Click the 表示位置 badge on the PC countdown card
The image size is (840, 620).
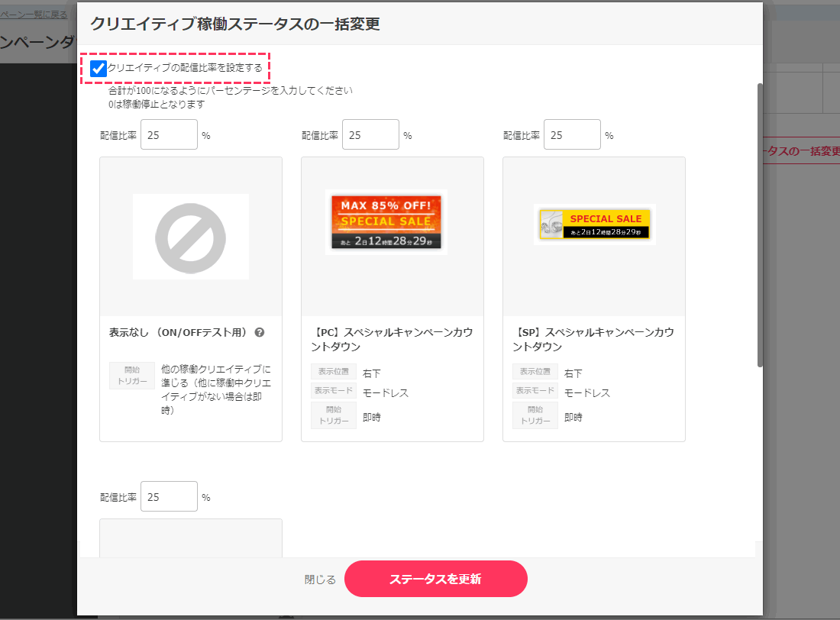point(333,371)
